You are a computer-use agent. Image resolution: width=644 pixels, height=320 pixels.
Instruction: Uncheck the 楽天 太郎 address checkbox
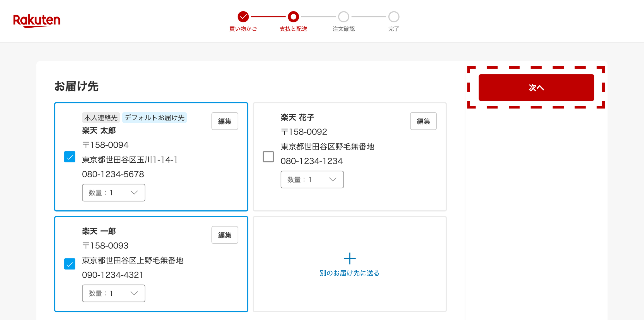point(70,157)
